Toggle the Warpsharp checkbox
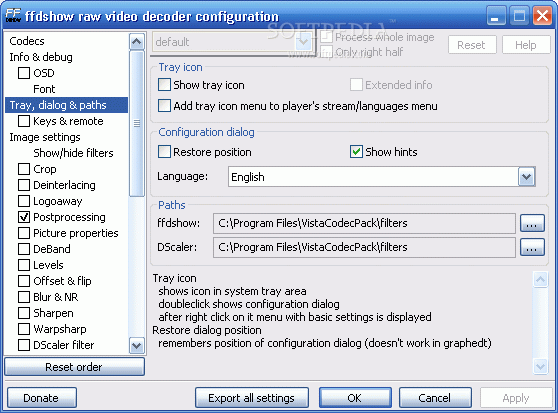Screen dimensions: 558x413 (x=24, y=329)
